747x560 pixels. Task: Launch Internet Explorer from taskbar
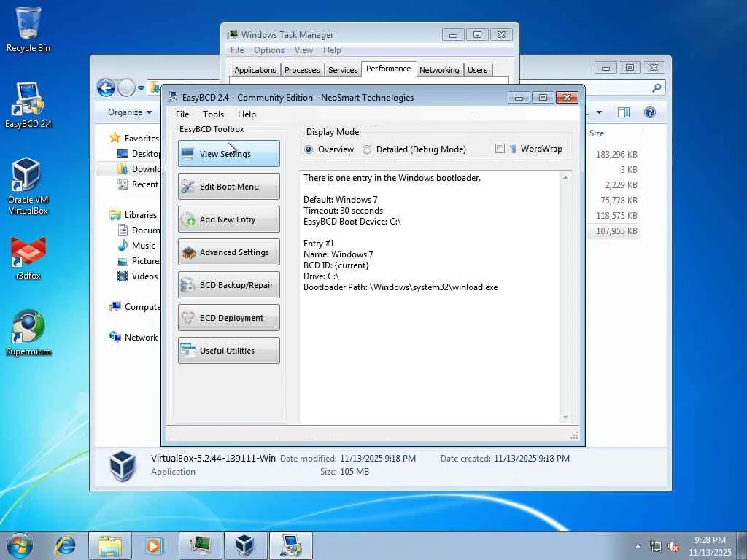(65, 545)
